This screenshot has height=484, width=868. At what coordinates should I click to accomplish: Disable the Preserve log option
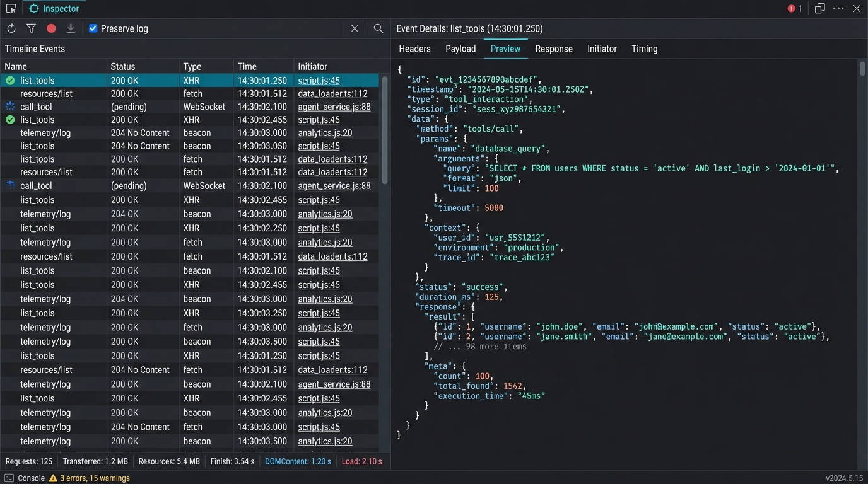tap(92, 28)
